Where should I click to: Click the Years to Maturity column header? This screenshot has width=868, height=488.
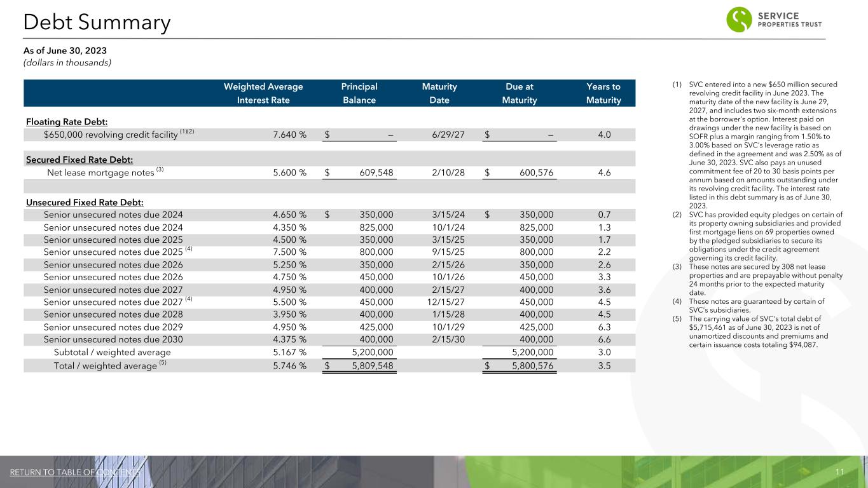[x=603, y=93]
